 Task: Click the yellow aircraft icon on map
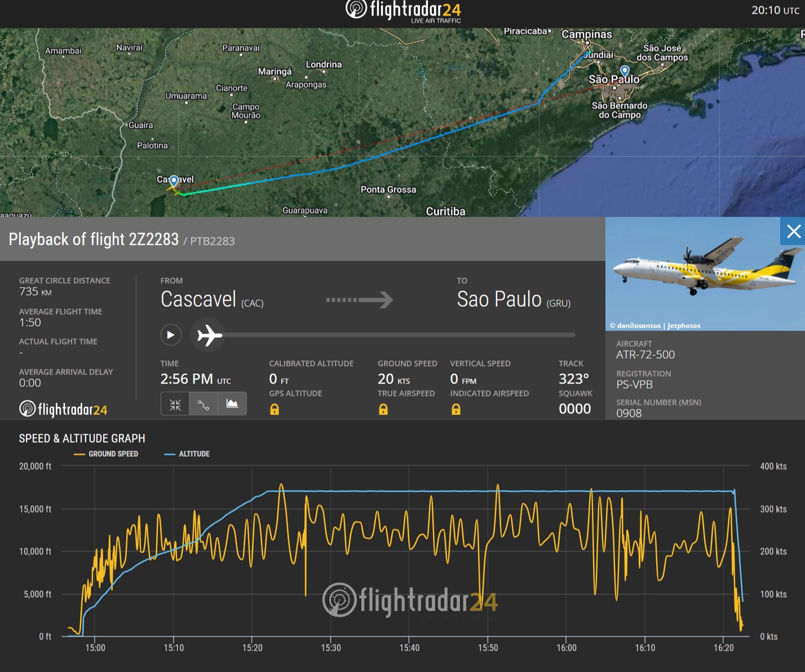(x=172, y=189)
